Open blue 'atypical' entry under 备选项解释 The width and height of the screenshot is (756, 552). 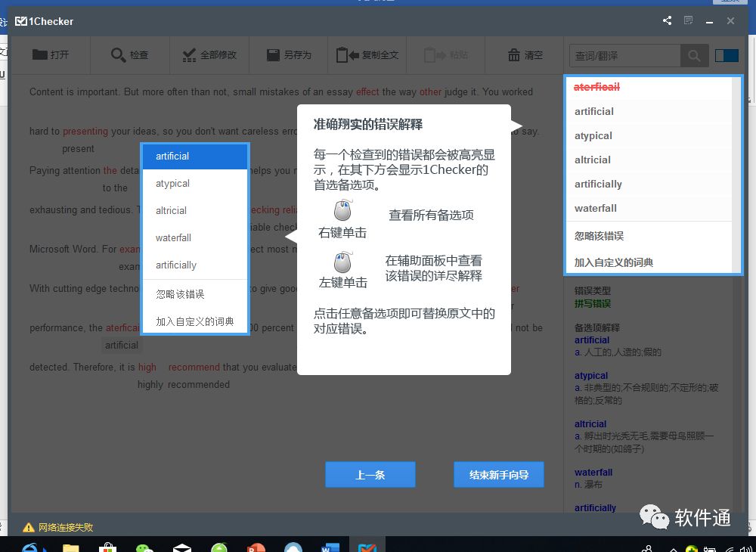point(591,376)
